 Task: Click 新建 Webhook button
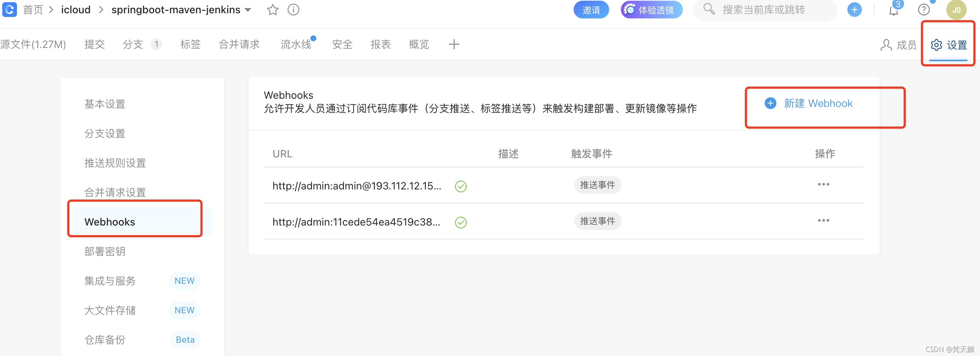click(809, 104)
